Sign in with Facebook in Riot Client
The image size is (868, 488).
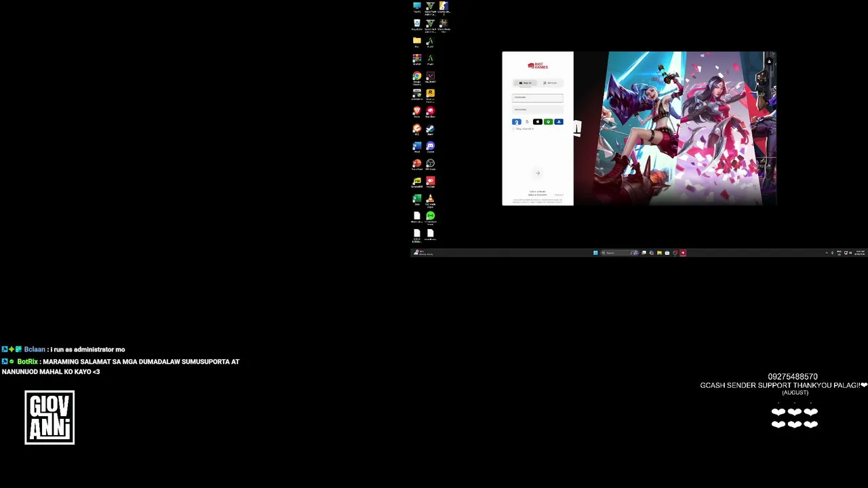pyautogui.click(x=517, y=122)
